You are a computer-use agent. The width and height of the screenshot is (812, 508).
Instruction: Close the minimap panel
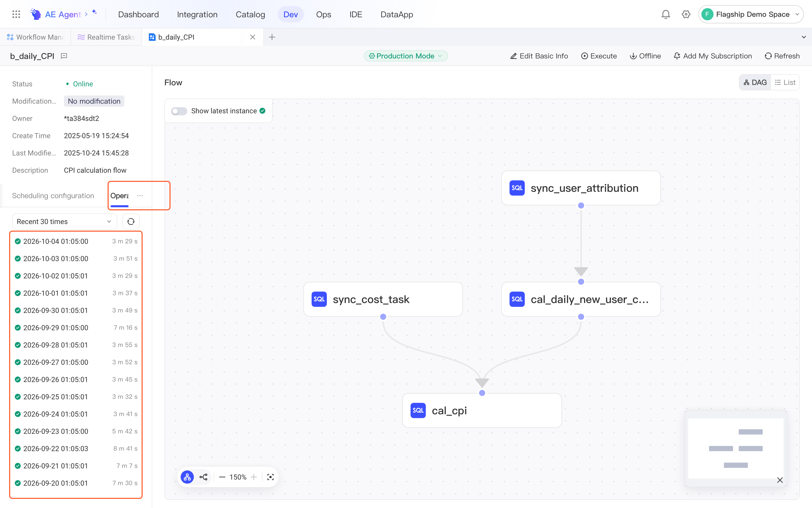[x=780, y=480]
